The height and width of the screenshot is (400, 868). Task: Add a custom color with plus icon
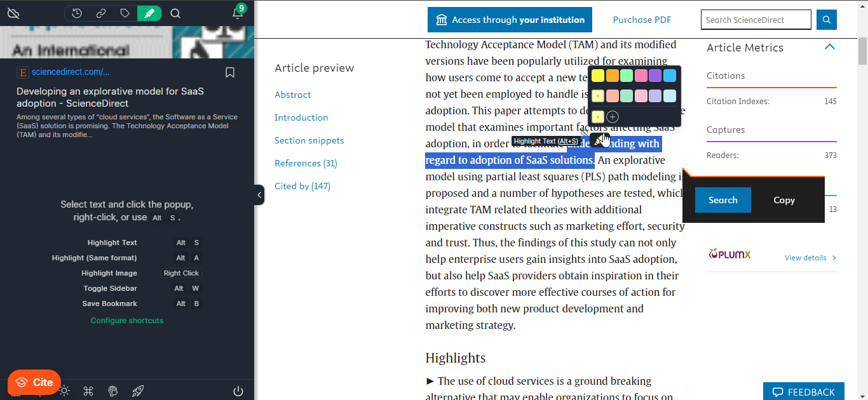click(613, 117)
